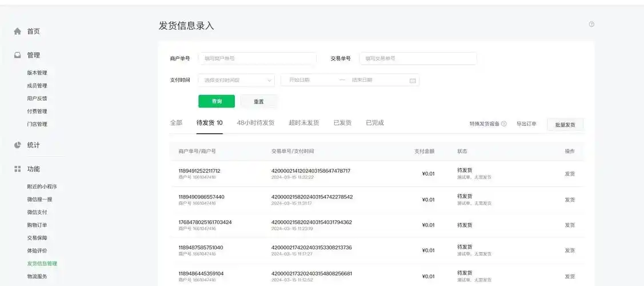644x286 pixels.
Task: Click the home icon beside 首页
Action: point(17,31)
